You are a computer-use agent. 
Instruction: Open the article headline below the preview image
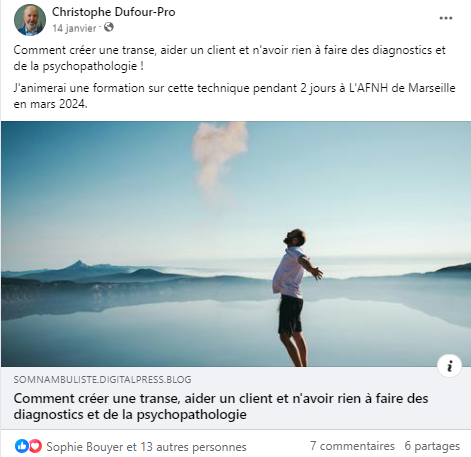pos(221,406)
